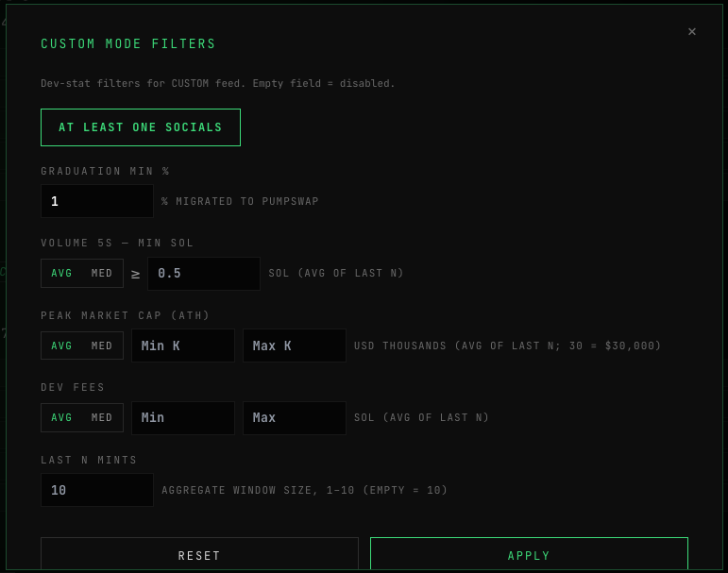Click the ≥ symbol beside Volume 5S input

tap(136, 275)
